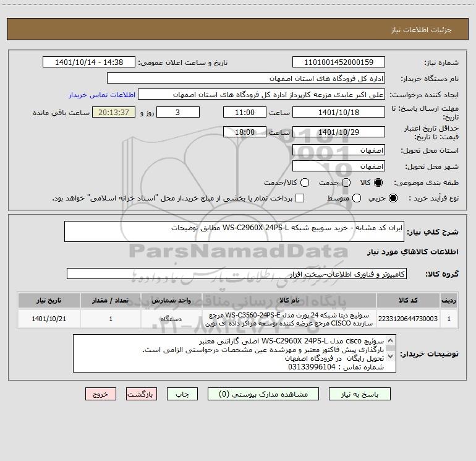Click the request creator name field
The height and width of the screenshot is (461, 476).
[261, 94]
